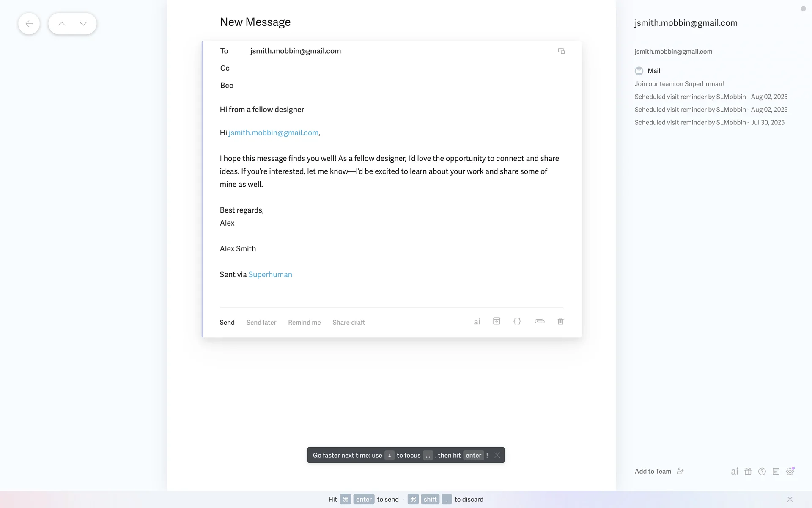Attach a file with paperclip icon
This screenshot has width=812, height=508.
tap(539, 321)
